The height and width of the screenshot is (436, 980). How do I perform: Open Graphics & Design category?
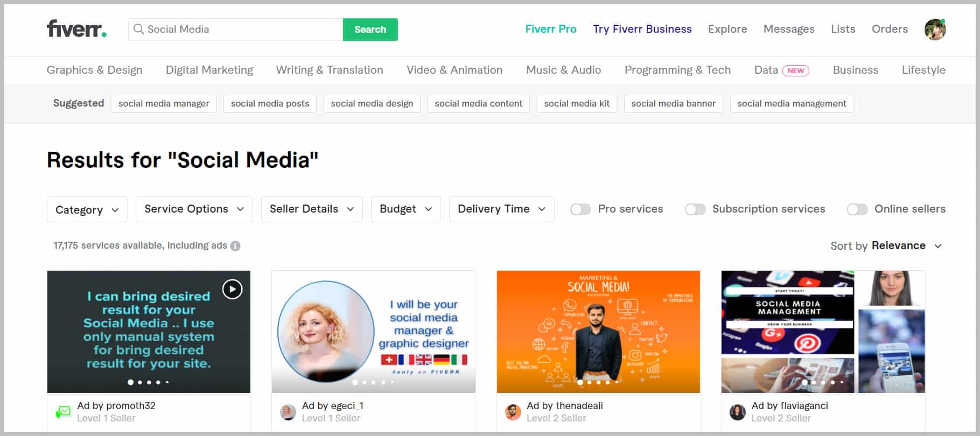tap(95, 70)
